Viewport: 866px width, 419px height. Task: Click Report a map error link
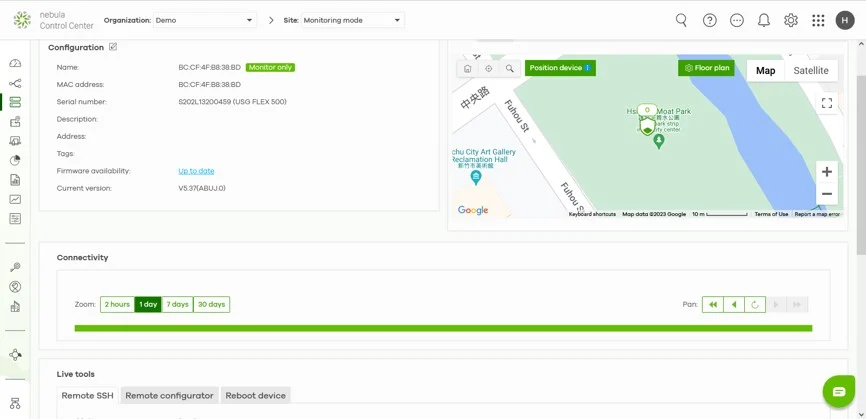817,214
